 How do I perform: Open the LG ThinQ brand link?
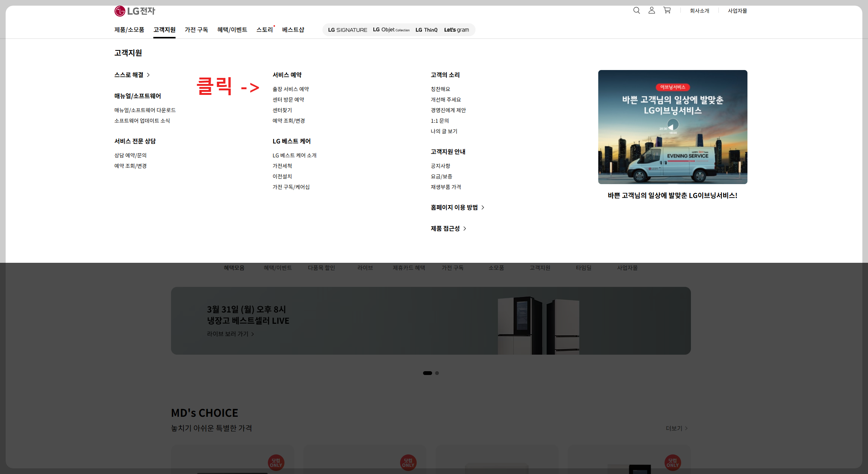(426, 30)
